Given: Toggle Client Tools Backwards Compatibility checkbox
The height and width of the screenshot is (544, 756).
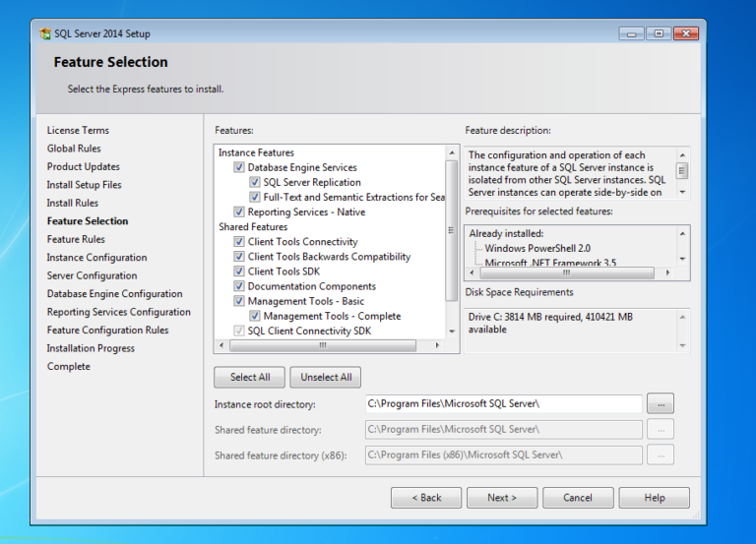Looking at the screenshot, I should point(238,257).
